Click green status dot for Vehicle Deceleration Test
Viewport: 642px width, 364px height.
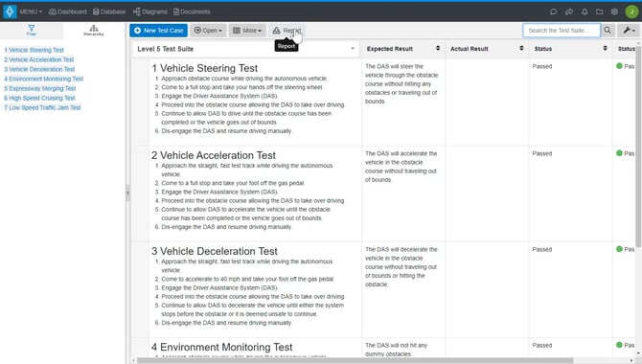(x=619, y=249)
